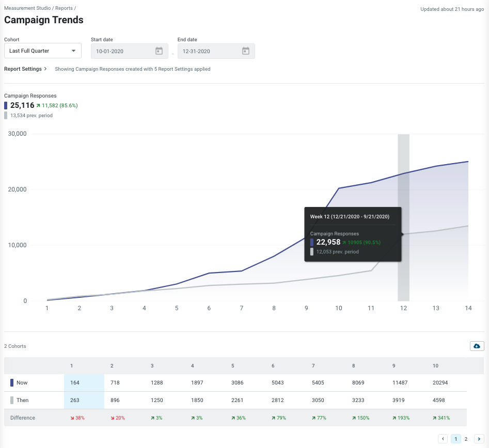The width and height of the screenshot is (489, 448).
Task: Click the End date field 12-31-2020
Action: (216, 51)
